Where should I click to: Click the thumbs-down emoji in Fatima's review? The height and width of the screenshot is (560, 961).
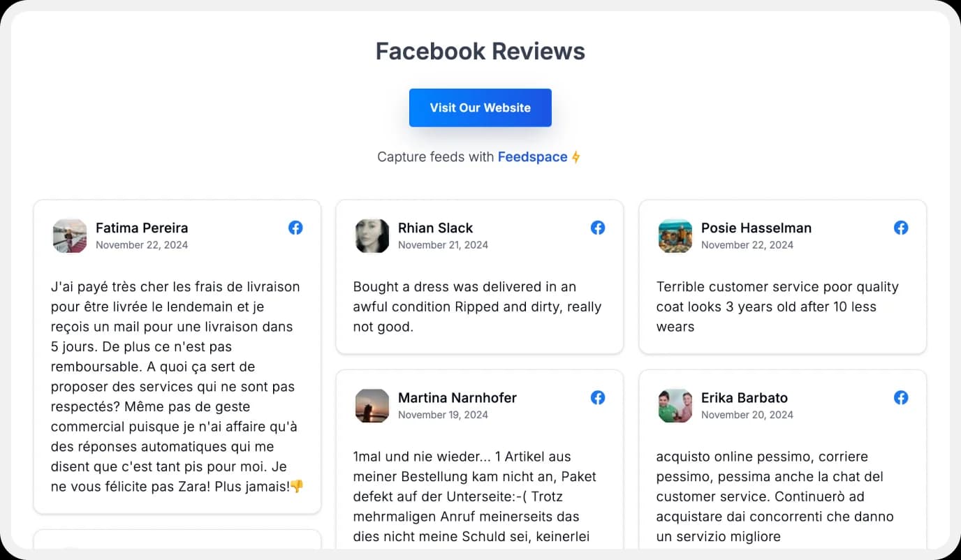[x=296, y=487]
